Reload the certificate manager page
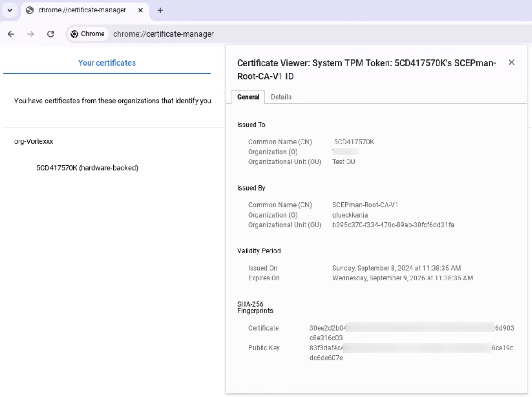Viewport: 532px width, 397px height. (50, 34)
